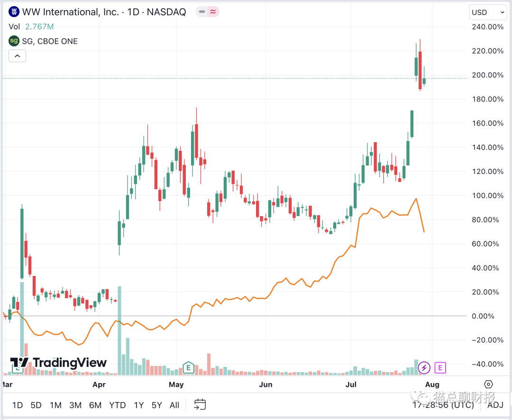Viewport: 512px width, 420px height.
Task: Select the 6M time range
Action: (x=95, y=405)
